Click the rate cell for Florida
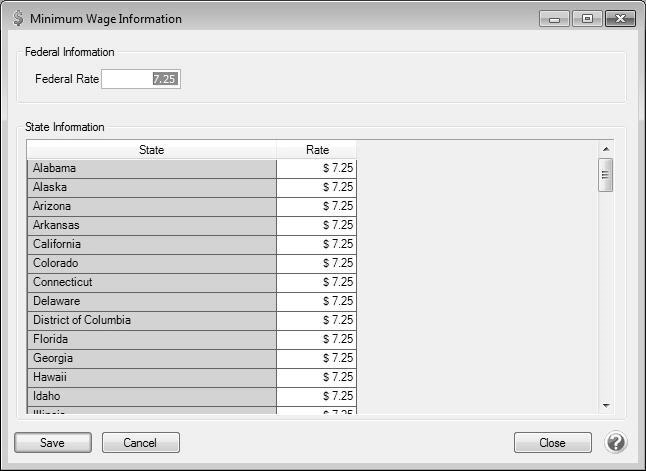Image resolution: width=646 pixels, height=471 pixels. 316,339
